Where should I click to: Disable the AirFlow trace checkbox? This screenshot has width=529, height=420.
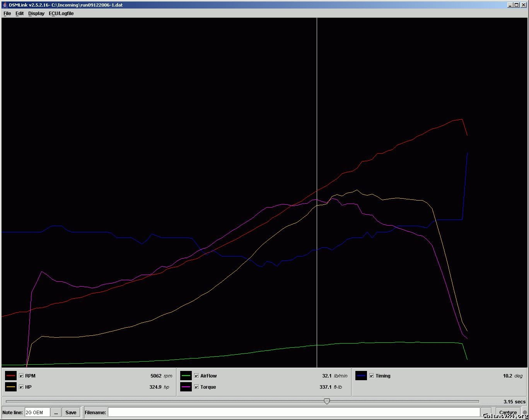coord(196,376)
